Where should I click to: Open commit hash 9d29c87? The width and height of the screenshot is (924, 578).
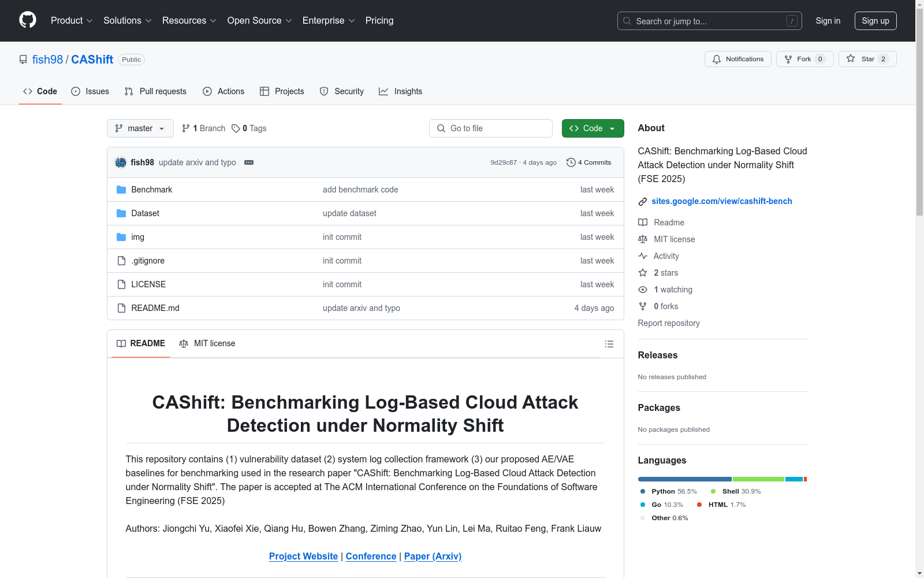coord(504,162)
